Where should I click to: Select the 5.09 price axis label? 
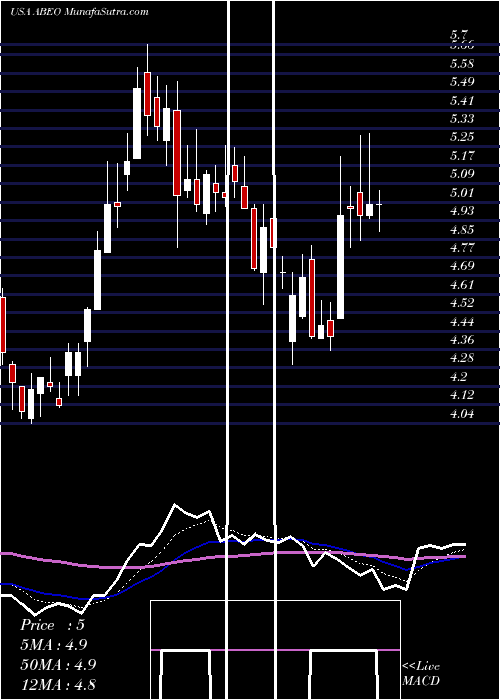pyautogui.click(x=462, y=174)
